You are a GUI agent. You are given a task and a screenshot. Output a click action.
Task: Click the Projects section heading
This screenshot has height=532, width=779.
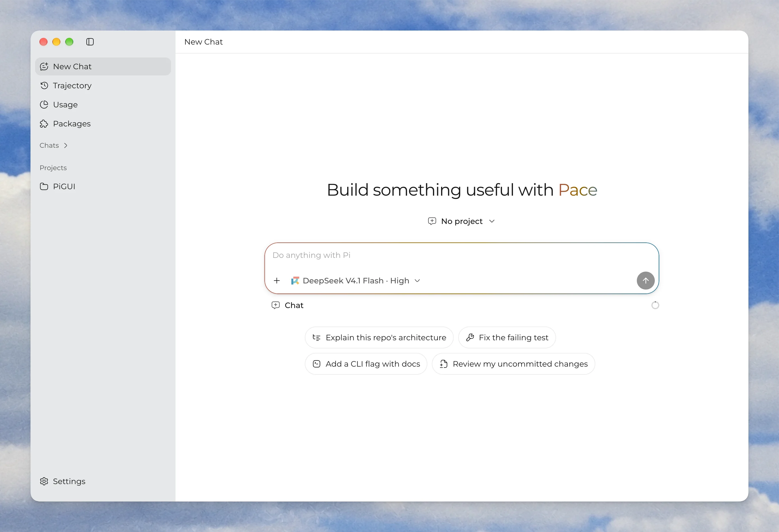pyautogui.click(x=53, y=168)
